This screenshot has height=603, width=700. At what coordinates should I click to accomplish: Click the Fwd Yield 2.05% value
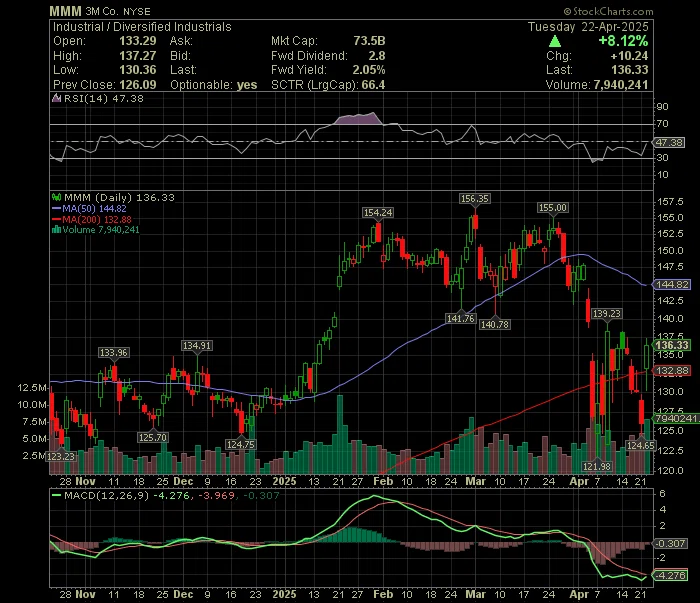369,70
